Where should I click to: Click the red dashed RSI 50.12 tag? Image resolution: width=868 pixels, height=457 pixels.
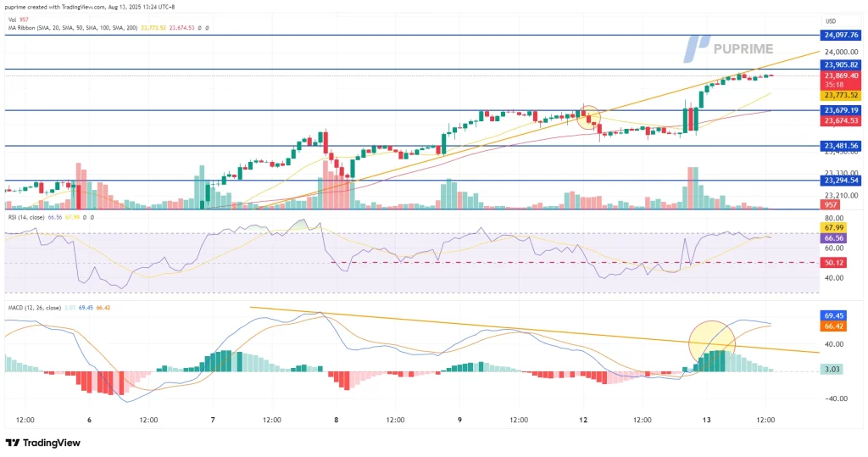pyautogui.click(x=834, y=263)
